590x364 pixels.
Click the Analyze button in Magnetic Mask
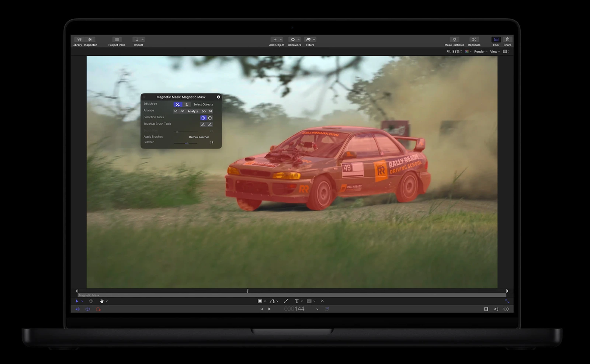point(193,111)
